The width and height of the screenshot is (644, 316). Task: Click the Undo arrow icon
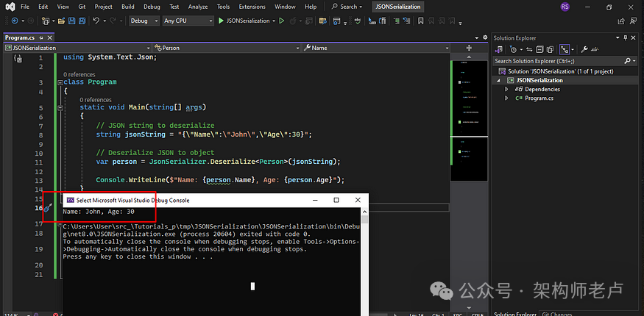96,21
